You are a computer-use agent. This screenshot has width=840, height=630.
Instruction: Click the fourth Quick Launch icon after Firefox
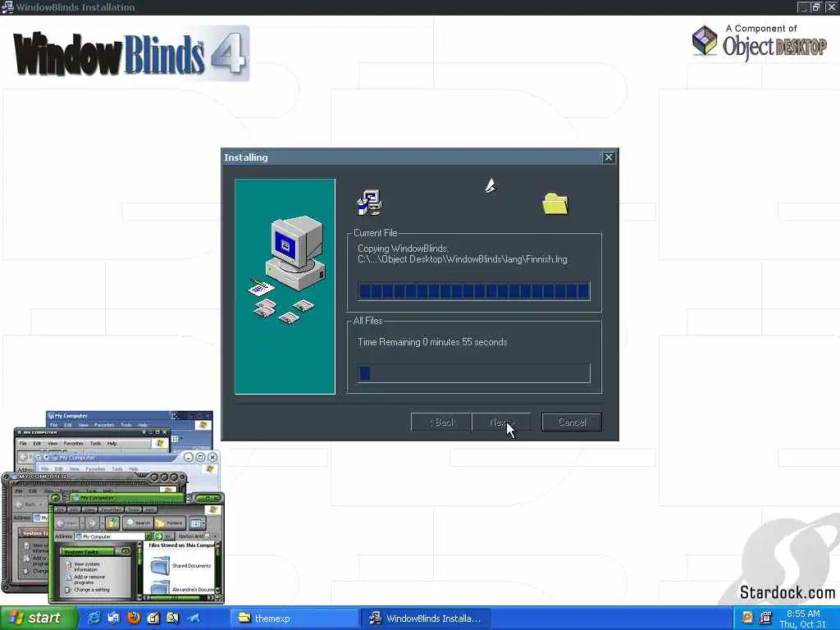coord(153,619)
